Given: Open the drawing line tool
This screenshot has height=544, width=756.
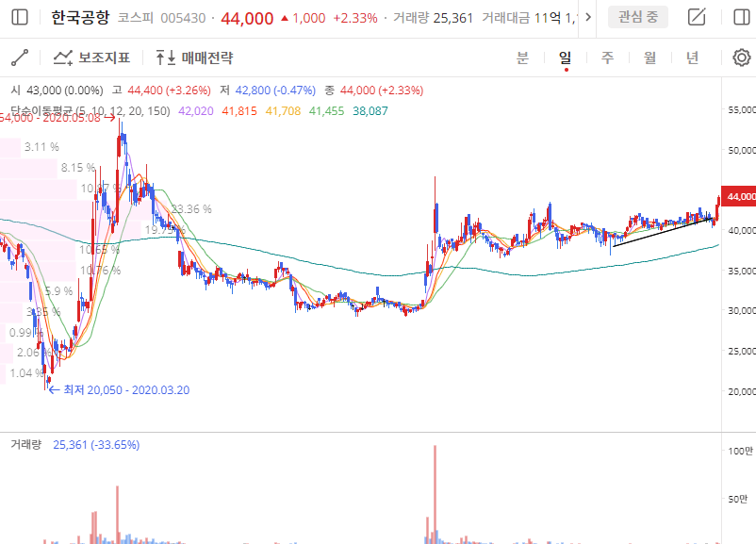Looking at the screenshot, I should (x=20, y=58).
